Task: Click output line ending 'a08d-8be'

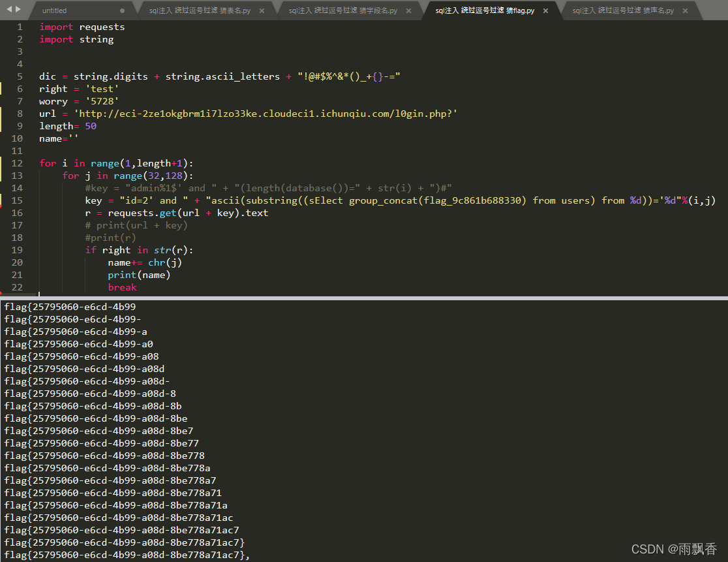Action: 96,419
